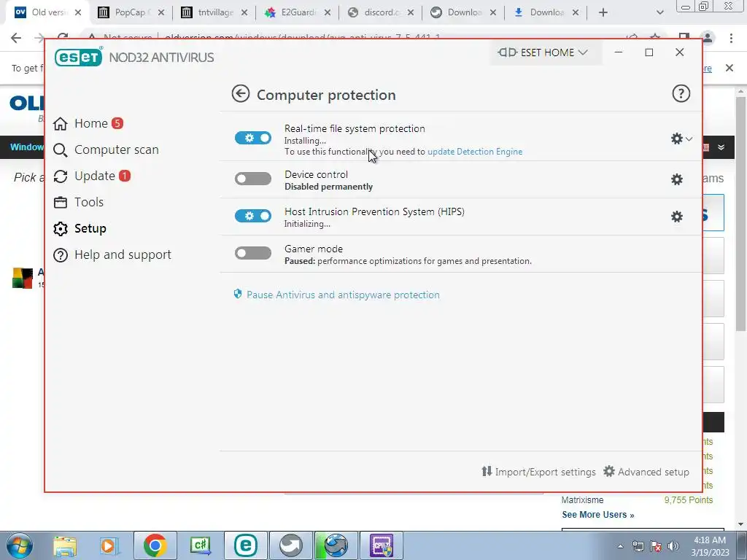Viewport: 747px width, 560px height.
Task: Enable the Device control switch
Action: [x=253, y=179]
